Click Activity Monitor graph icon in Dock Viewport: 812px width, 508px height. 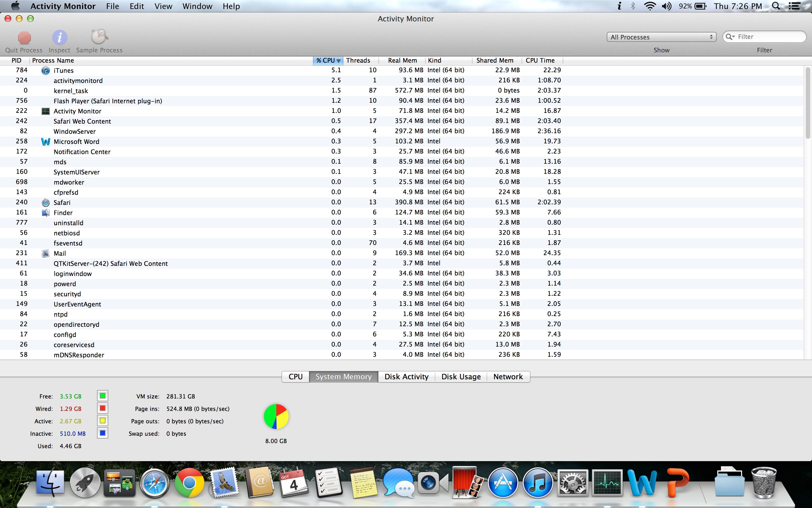click(607, 483)
